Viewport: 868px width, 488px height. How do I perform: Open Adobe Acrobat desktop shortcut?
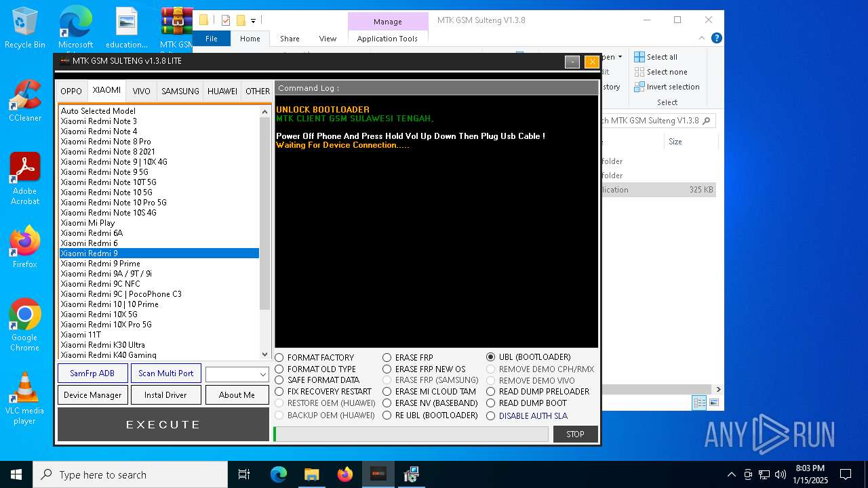[x=24, y=178]
